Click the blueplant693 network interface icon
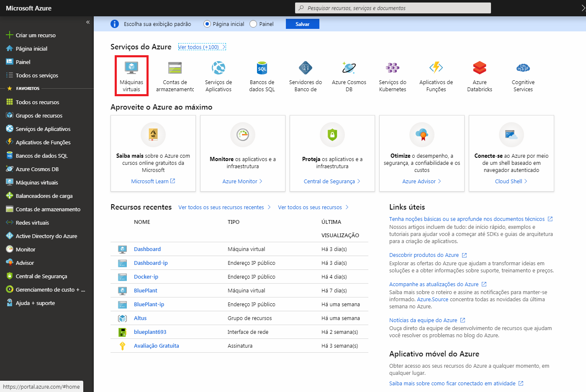 (122, 332)
